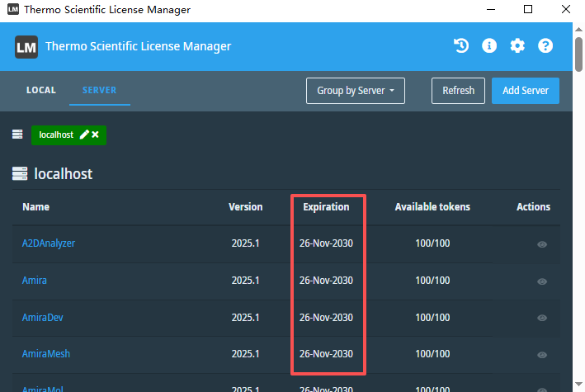Open the A2DAnalyzer license link

pyautogui.click(x=49, y=243)
